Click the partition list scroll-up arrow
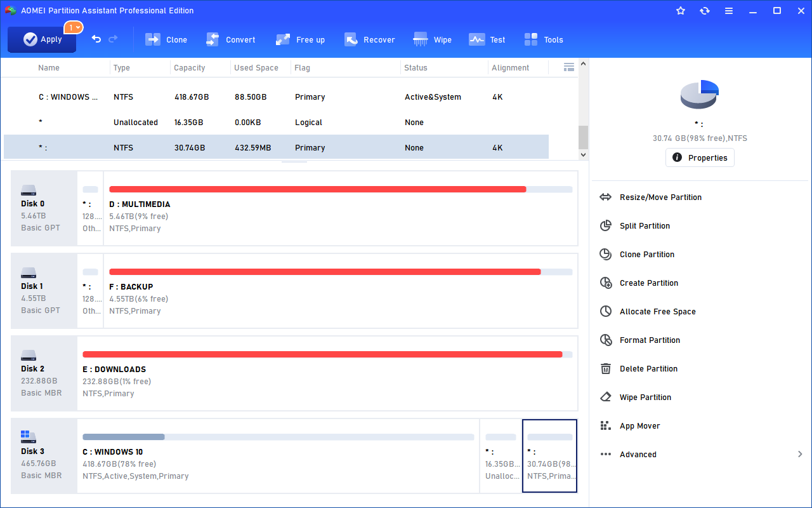This screenshot has width=812, height=508. (583, 64)
